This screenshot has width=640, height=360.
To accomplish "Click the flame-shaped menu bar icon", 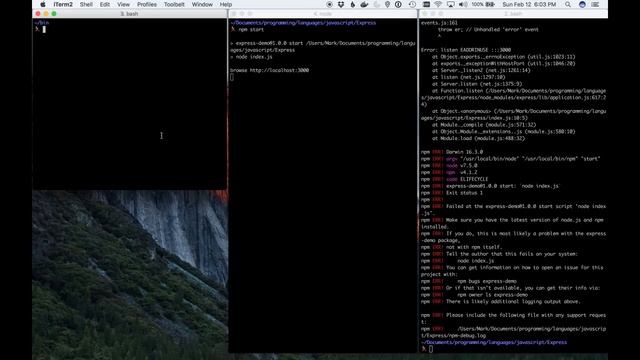I will (353, 4).
